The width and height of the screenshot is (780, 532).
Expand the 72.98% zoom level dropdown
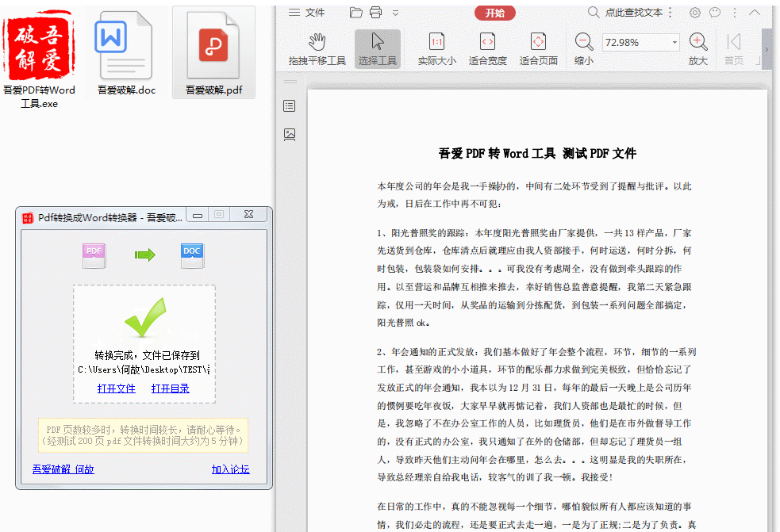point(674,42)
